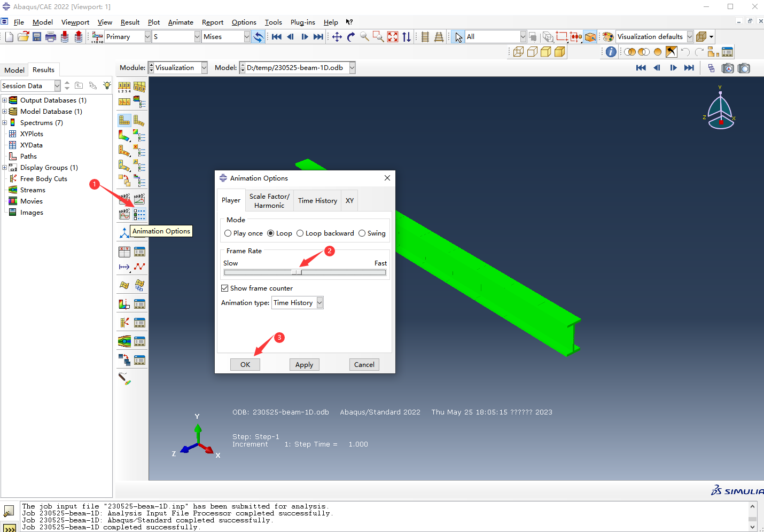Toggle the Show frame counter checkbox
The width and height of the screenshot is (764, 532).
click(x=225, y=288)
